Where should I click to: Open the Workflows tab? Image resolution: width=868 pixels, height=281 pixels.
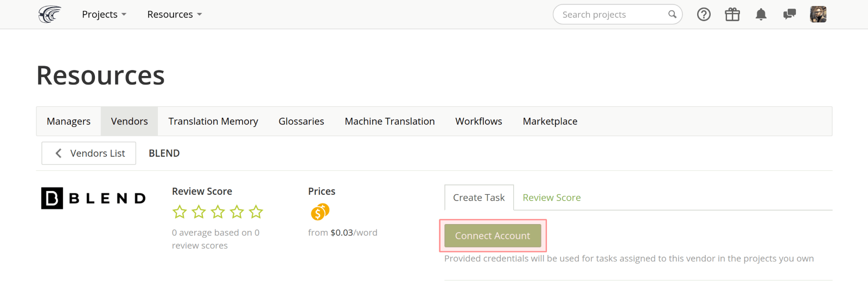(x=478, y=122)
